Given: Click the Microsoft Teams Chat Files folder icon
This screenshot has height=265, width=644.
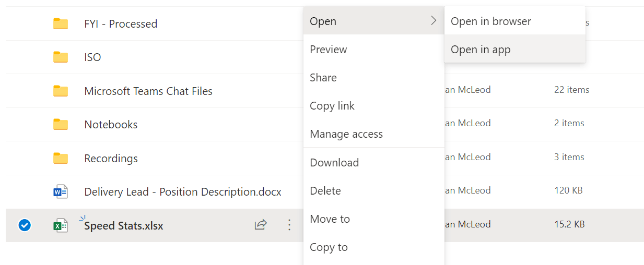Looking at the screenshot, I should pyautogui.click(x=61, y=91).
